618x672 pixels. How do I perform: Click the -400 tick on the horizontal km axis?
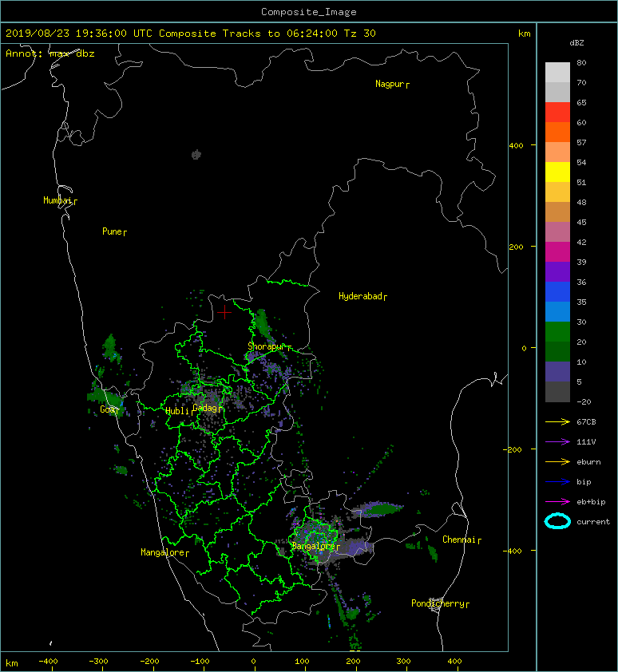tap(49, 662)
